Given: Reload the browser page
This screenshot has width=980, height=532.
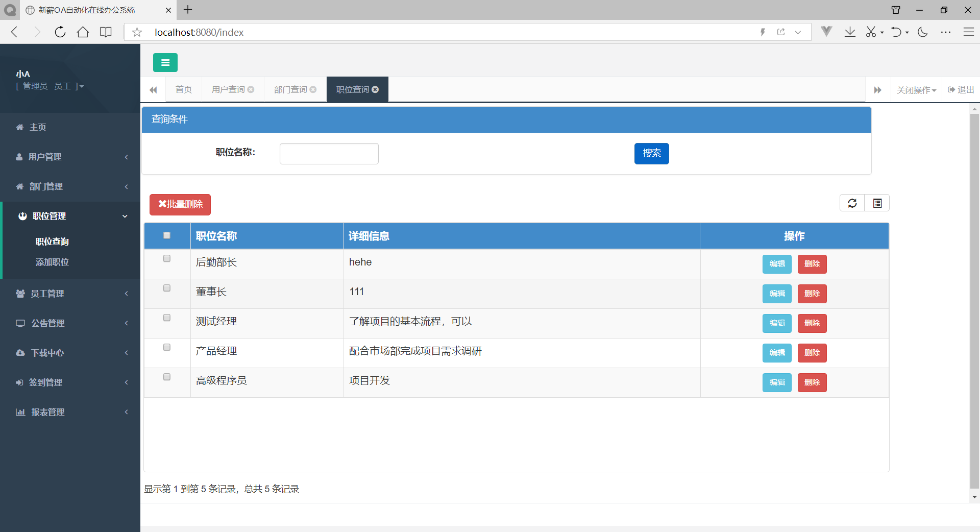Looking at the screenshot, I should [60, 32].
